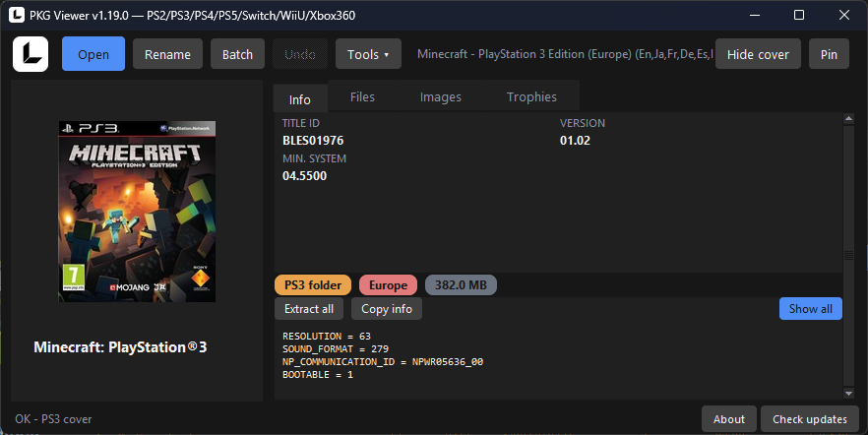Click the Minecraft: PlayStation®3 title under cover
The height and width of the screenshot is (435, 868).
tap(120, 347)
